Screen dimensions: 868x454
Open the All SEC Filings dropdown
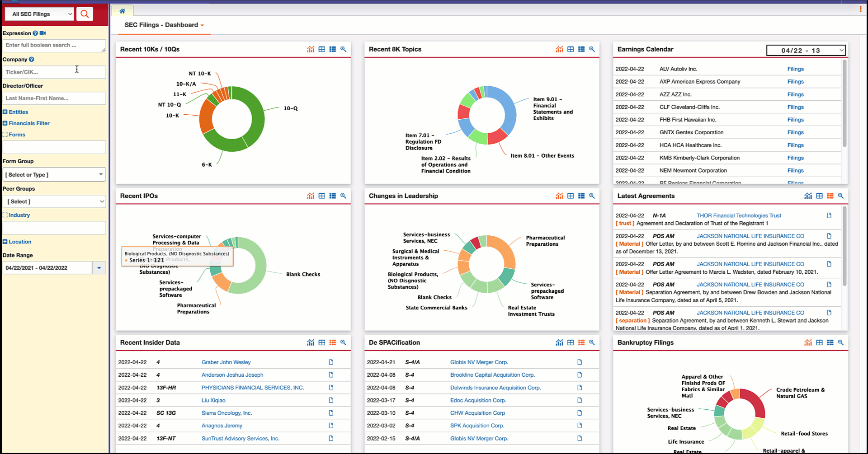point(38,14)
